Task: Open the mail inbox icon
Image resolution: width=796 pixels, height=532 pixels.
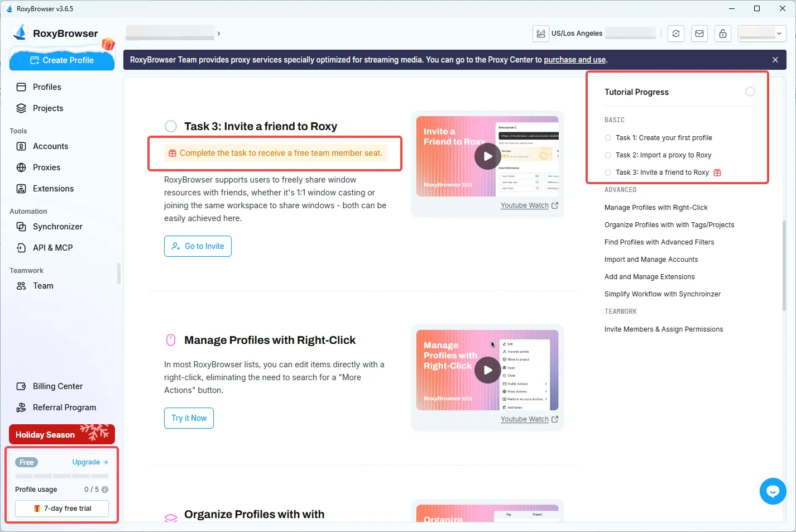Action: (699, 33)
